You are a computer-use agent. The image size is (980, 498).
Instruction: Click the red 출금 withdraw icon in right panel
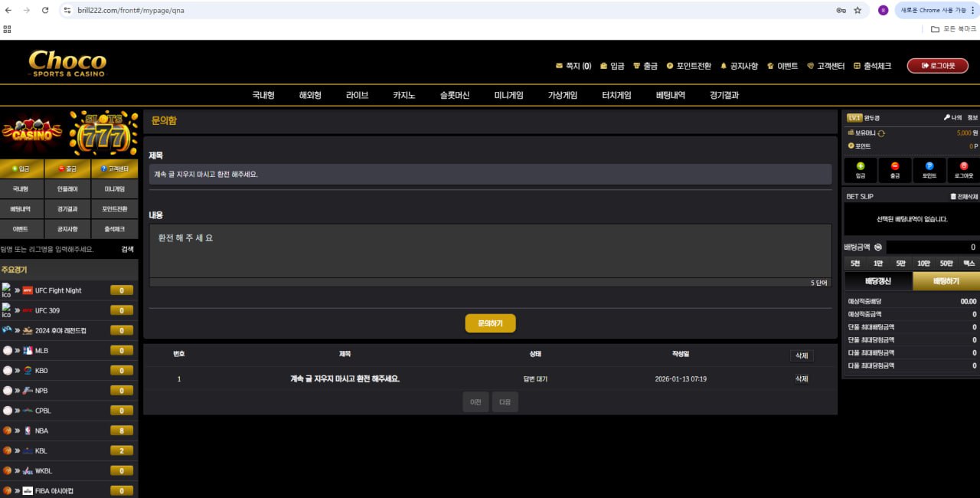pos(895,166)
